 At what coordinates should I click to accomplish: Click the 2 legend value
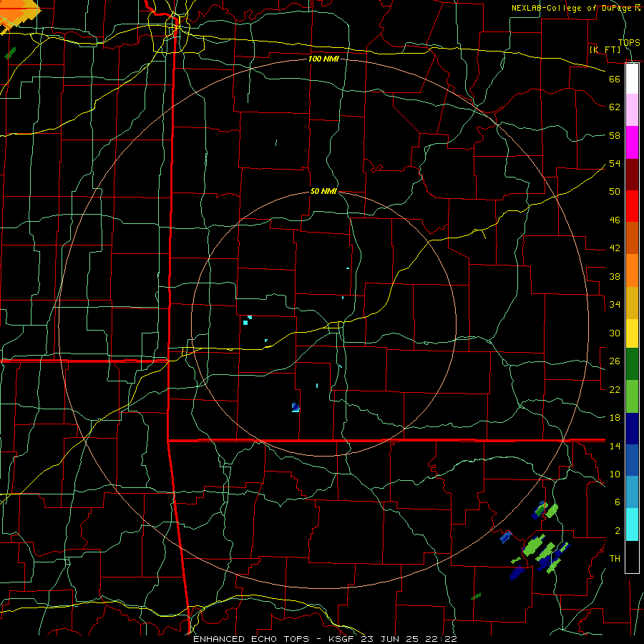[618, 530]
